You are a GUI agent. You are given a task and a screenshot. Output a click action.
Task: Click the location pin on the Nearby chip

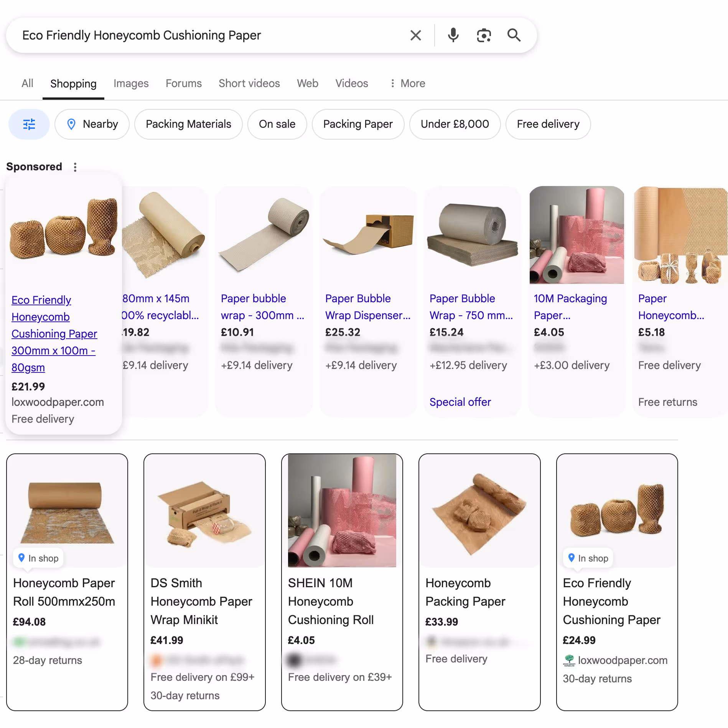click(x=71, y=124)
